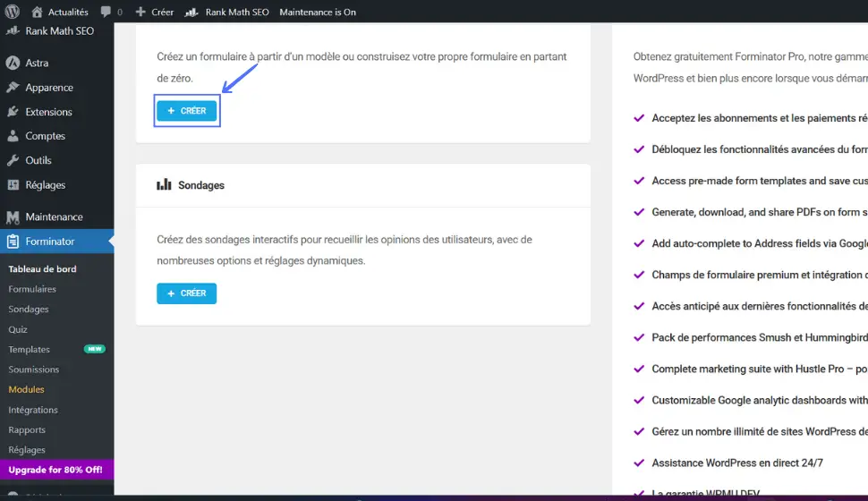
Task: Open the Actualités site home link
Action: 60,12
